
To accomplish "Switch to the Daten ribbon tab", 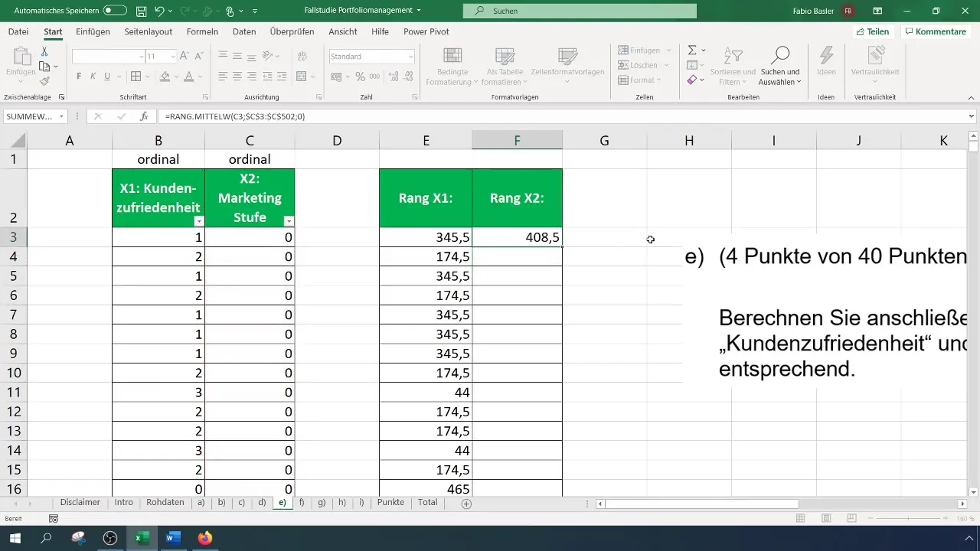I will tap(244, 31).
